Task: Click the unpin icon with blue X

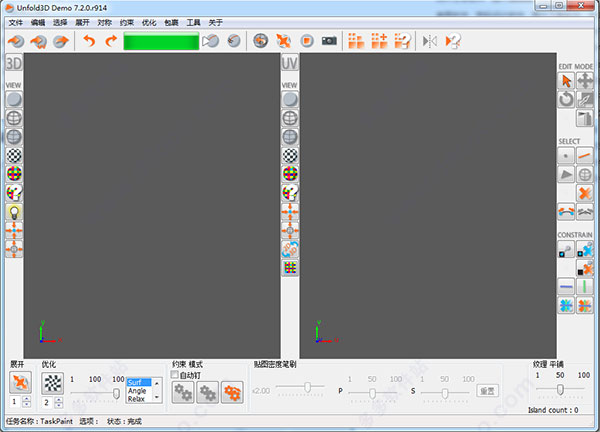Action: 585,249
